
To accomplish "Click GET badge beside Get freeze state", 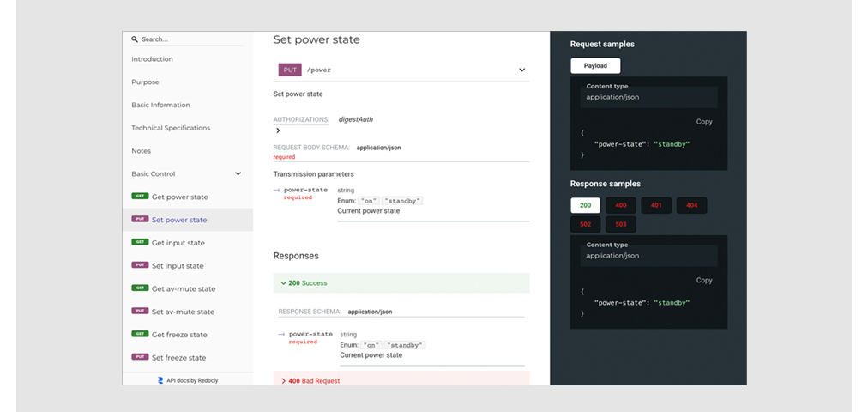I will (x=140, y=334).
